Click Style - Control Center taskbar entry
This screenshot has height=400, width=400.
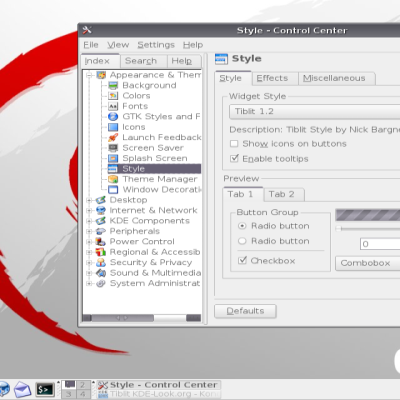click(159, 385)
